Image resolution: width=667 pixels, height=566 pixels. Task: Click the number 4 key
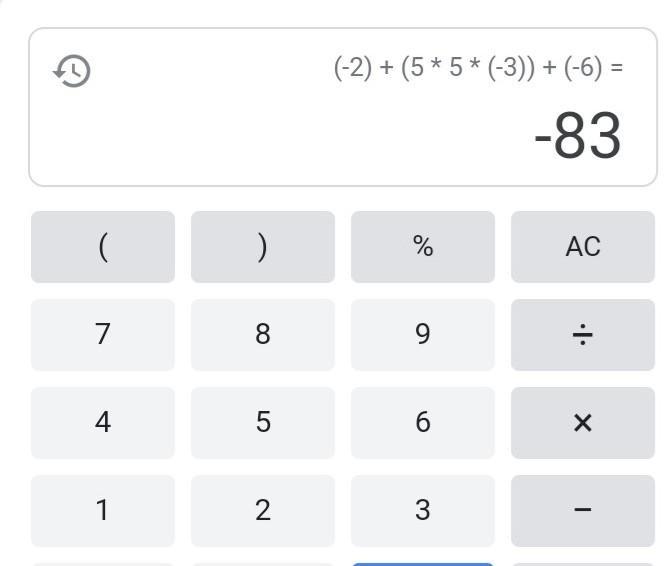tap(103, 423)
